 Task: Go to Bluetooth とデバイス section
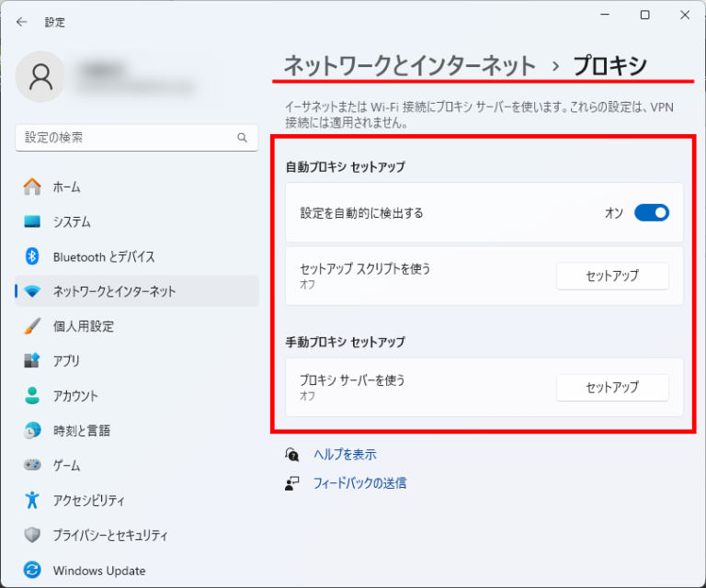coord(137,256)
